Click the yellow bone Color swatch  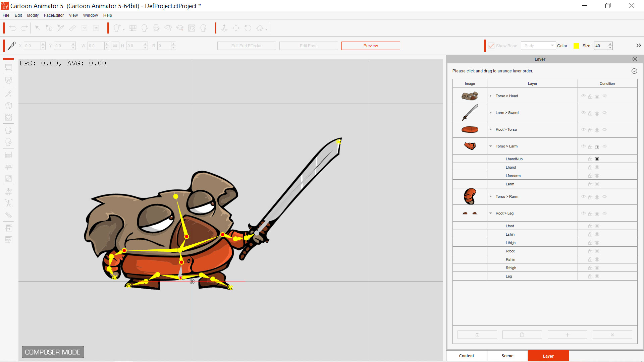(576, 46)
